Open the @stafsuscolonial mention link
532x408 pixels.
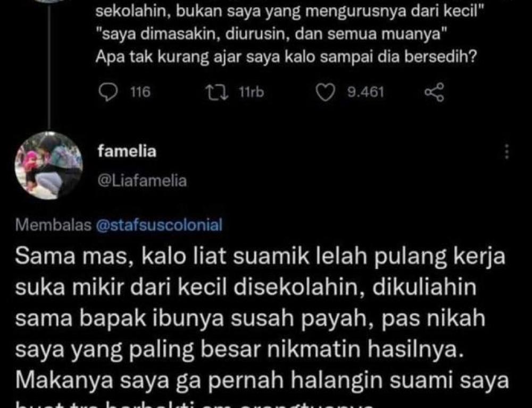tap(160, 225)
